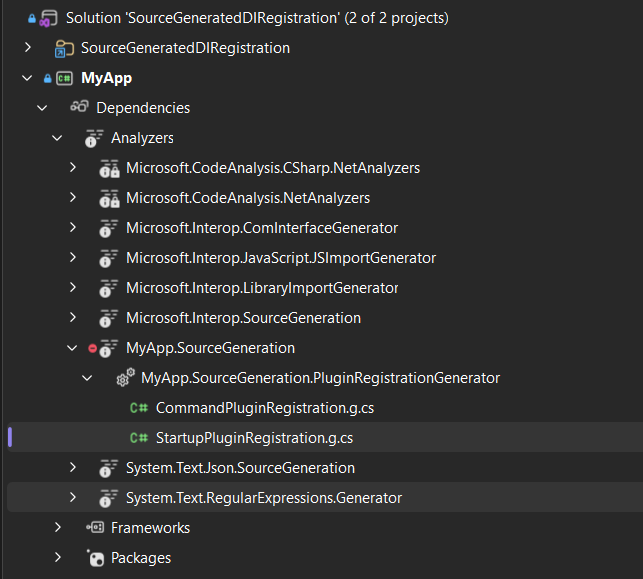Select the Frameworks label
The image size is (643, 579).
point(150,528)
